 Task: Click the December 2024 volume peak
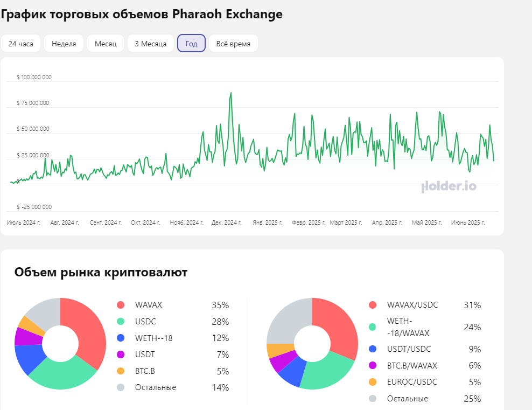coord(230,93)
